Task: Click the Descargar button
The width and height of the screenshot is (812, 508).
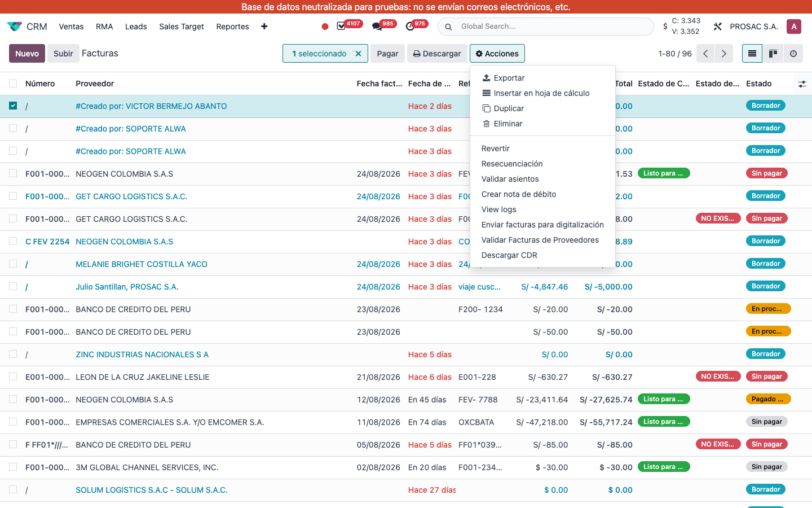Action: pos(437,54)
